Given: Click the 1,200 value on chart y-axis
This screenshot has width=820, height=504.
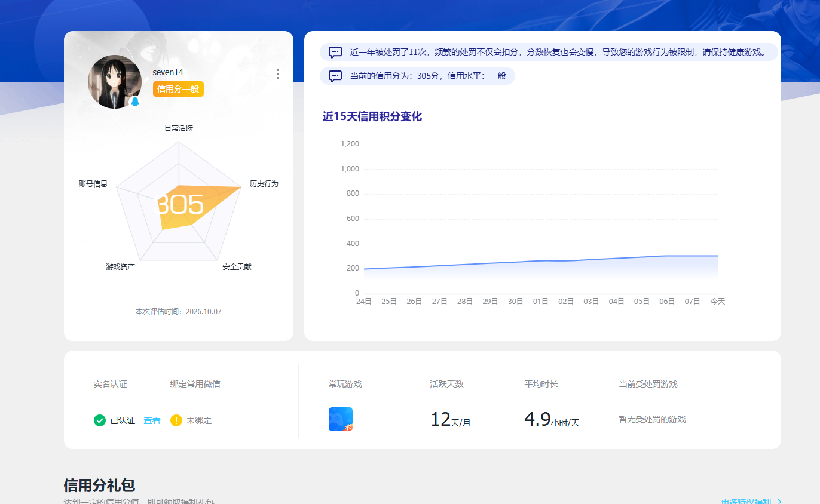Looking at the screenshot, I should click(x=350, y=144).
